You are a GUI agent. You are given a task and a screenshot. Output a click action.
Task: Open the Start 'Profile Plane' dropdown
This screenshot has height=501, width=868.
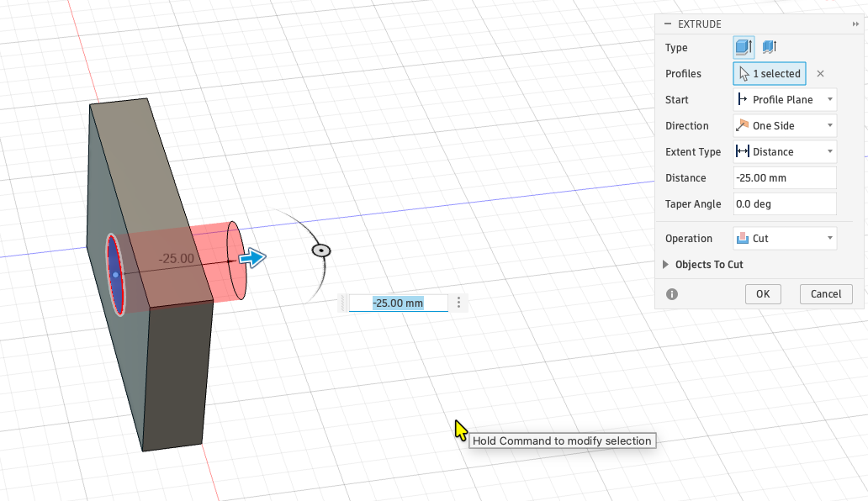pyautogui.click(x=785, y=99)
